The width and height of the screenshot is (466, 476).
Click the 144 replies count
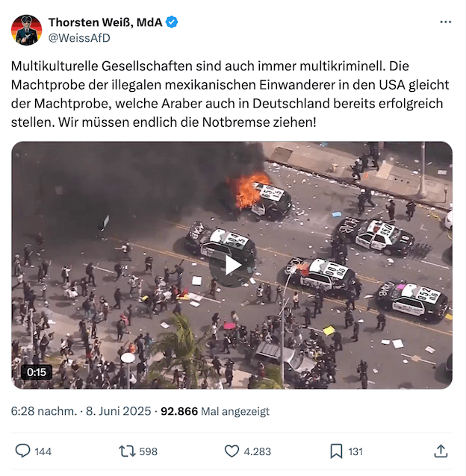tap(43, 451)
